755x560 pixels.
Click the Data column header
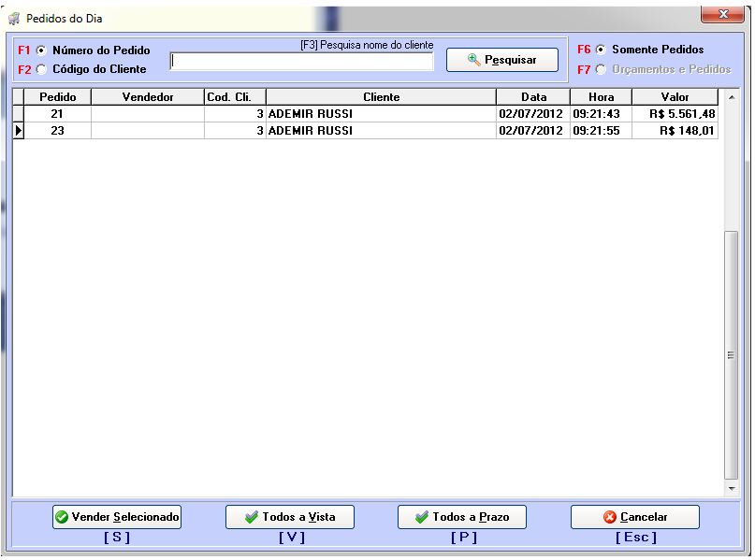click(x=533, y=97)
